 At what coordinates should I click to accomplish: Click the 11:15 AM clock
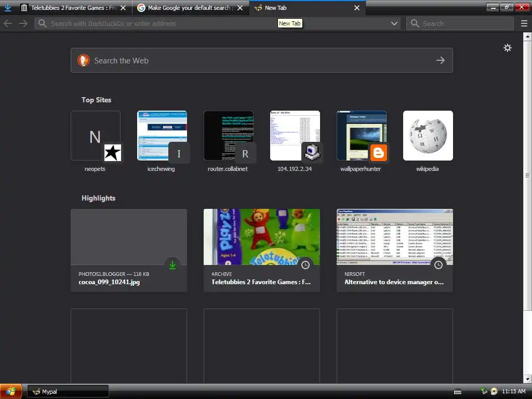click(x=513, y=391)
